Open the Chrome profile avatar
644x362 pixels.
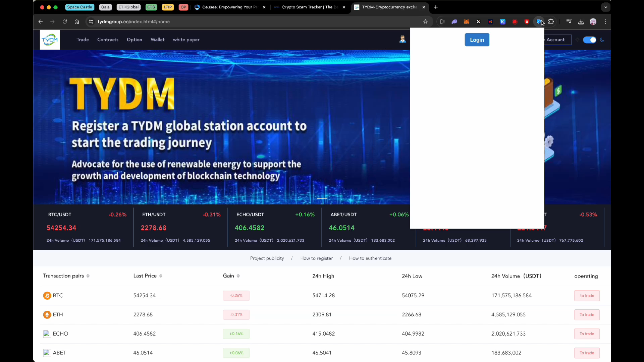[x=593, y=22]
